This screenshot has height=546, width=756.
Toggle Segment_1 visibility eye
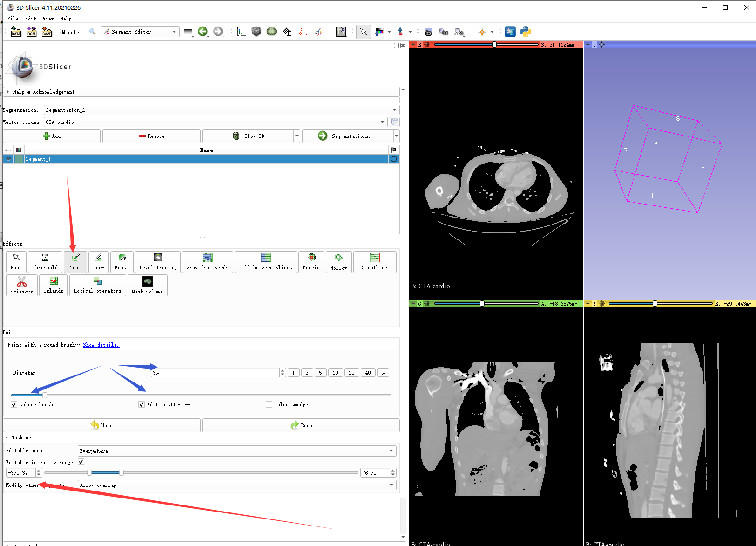(8, 159)
